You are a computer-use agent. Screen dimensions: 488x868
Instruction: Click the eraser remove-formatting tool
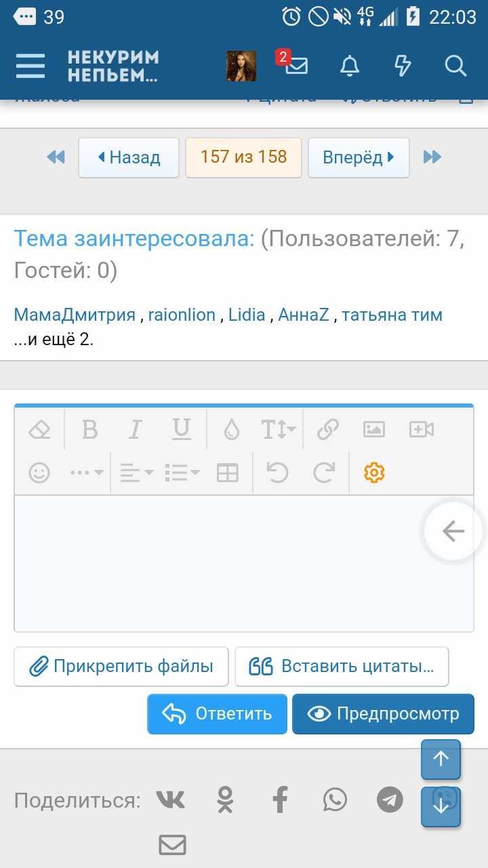(39, 429)
